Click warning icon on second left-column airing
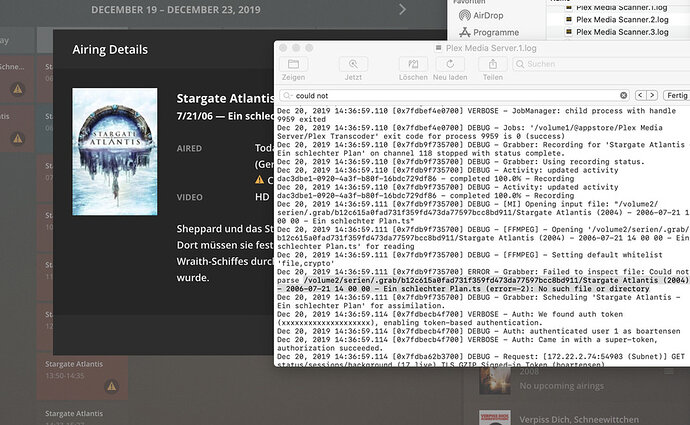The height and width of the screenshot is (425, 690). click(x=18, y=139)
